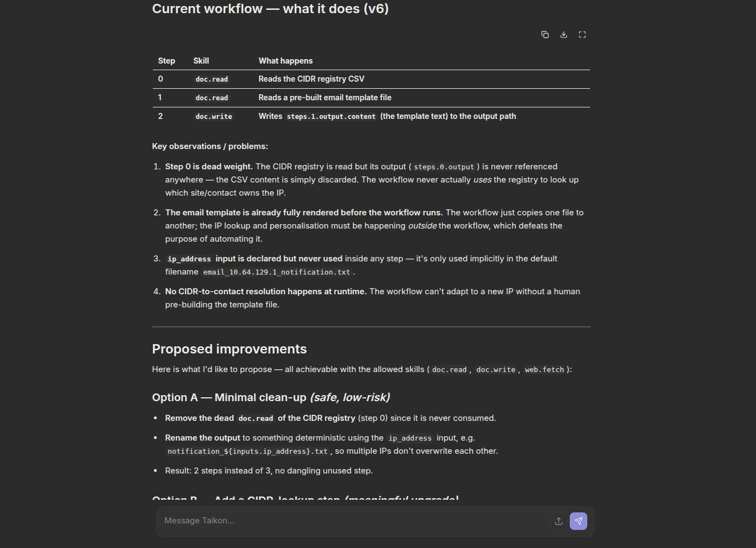Expand the table to fullscreen view

tap(582, 35)
